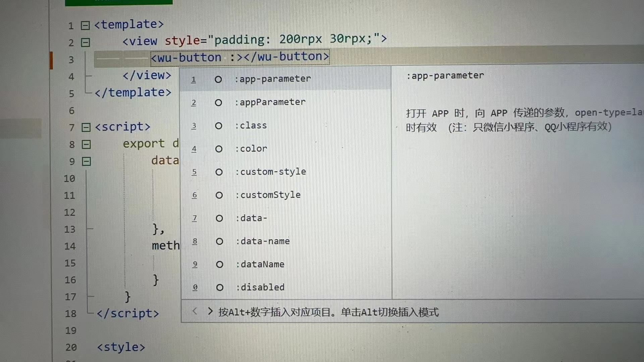Click the <script> tag on line 7

[x=123, y=127]
